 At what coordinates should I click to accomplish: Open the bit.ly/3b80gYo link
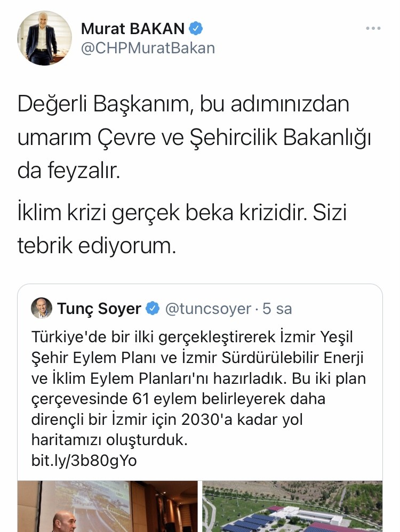click(84, 461)
